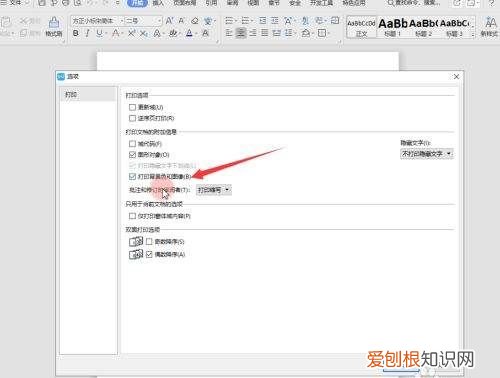Open the borders icon in paragraph group

322,33
